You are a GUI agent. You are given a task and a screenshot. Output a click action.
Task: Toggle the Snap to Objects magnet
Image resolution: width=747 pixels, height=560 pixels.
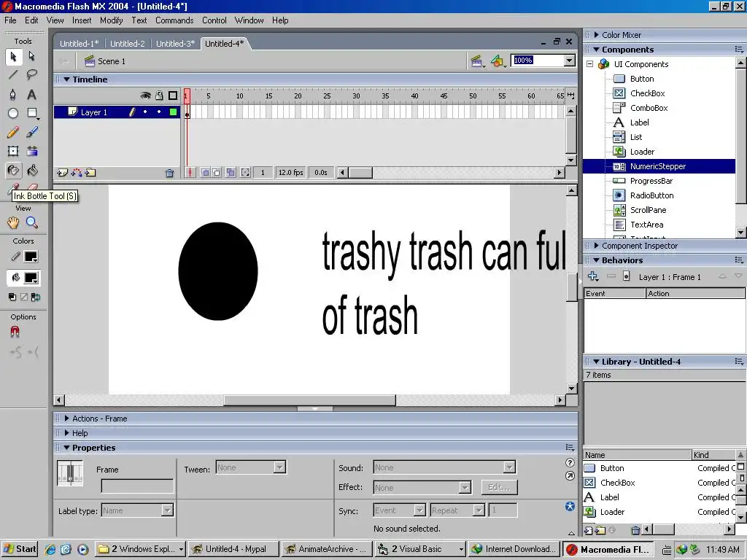click(x=15, y=332)
